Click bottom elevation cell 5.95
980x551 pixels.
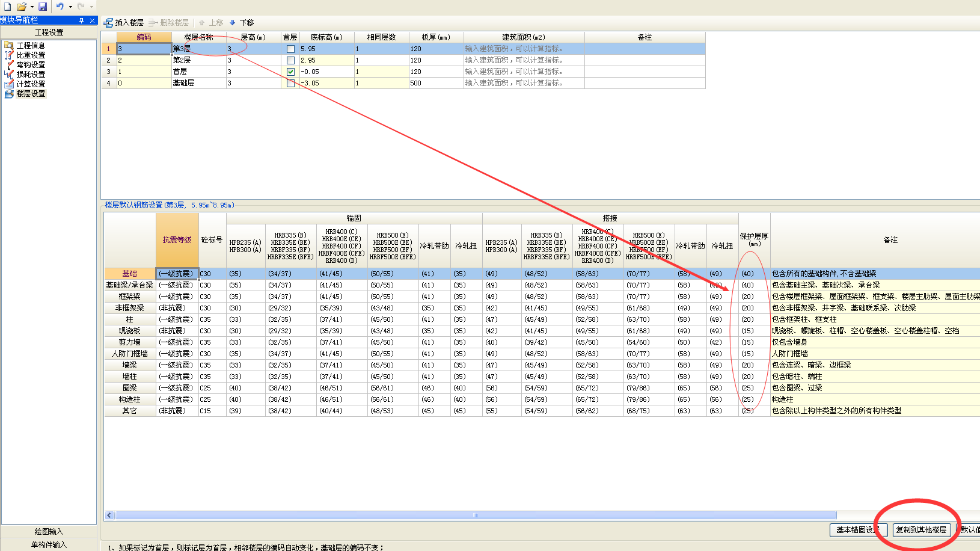pyautogui.click(x=326, y=49)
